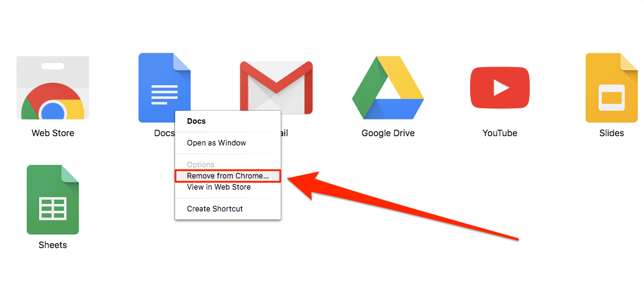
Task: Launch the YouTube app icon
Action: point(500,88)
